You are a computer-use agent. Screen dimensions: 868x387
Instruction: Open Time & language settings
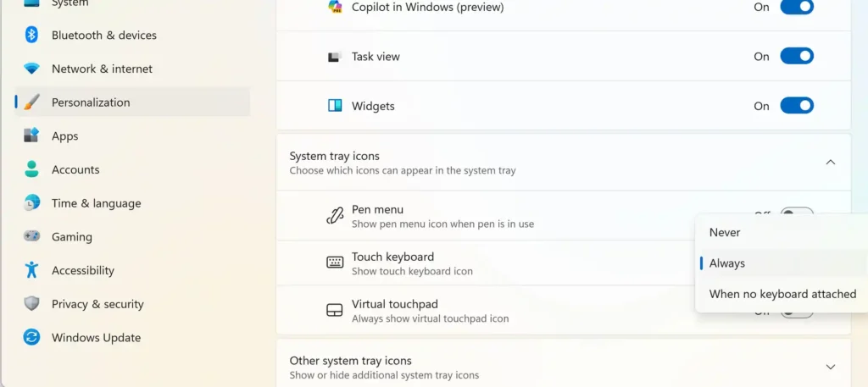(132, 203)
